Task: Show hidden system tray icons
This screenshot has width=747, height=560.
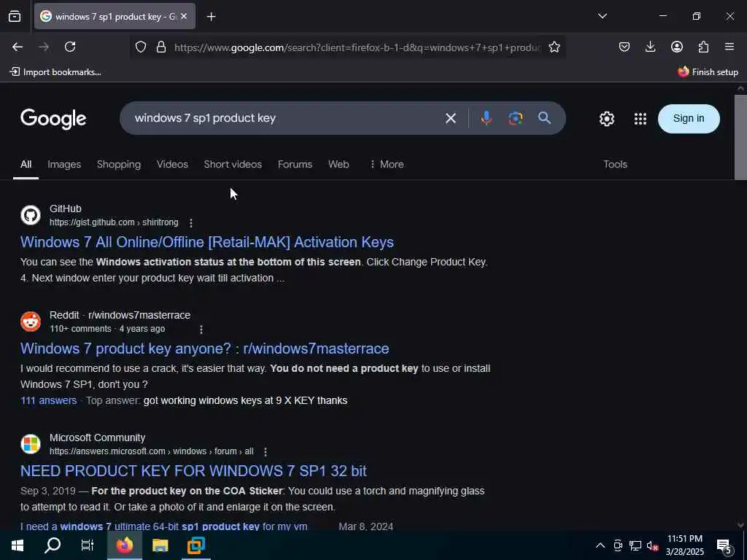Action: pos(600,545)
